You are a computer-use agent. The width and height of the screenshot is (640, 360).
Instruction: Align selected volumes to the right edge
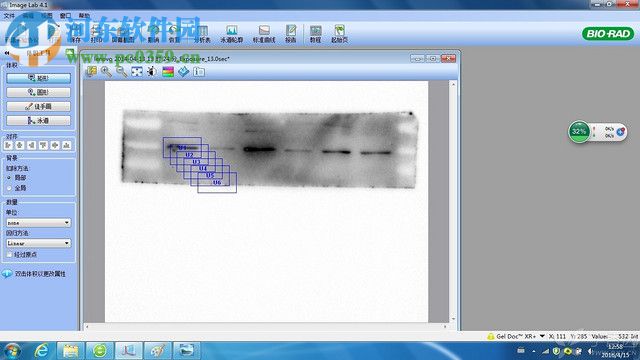pos(31,145)
